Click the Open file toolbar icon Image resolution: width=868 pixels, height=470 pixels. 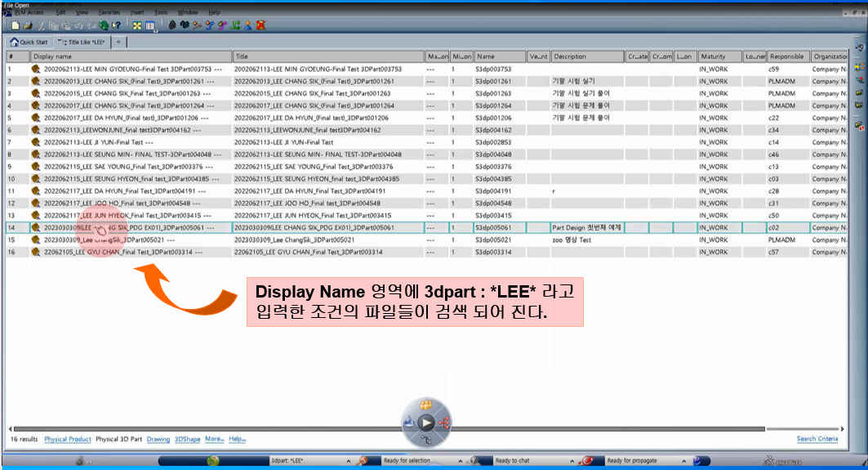pos(28,25)
